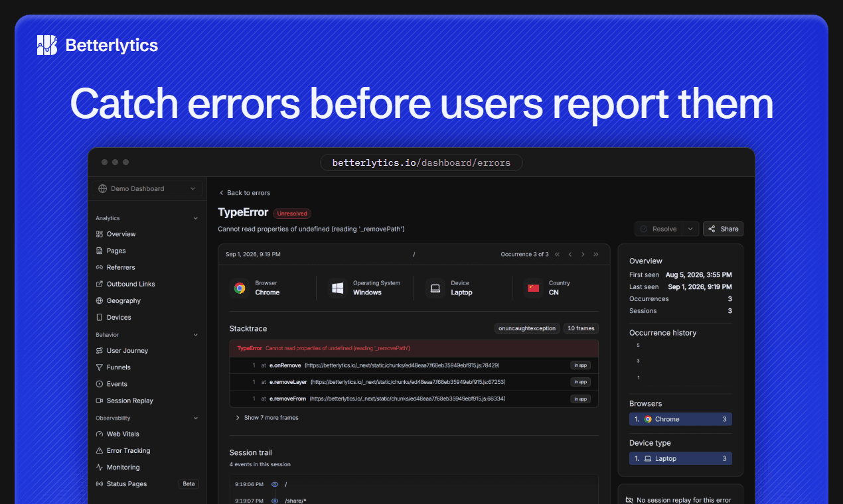Click the Unresolved status badge
This screenshot has height=504, width=843.
[x=292, y=214]
